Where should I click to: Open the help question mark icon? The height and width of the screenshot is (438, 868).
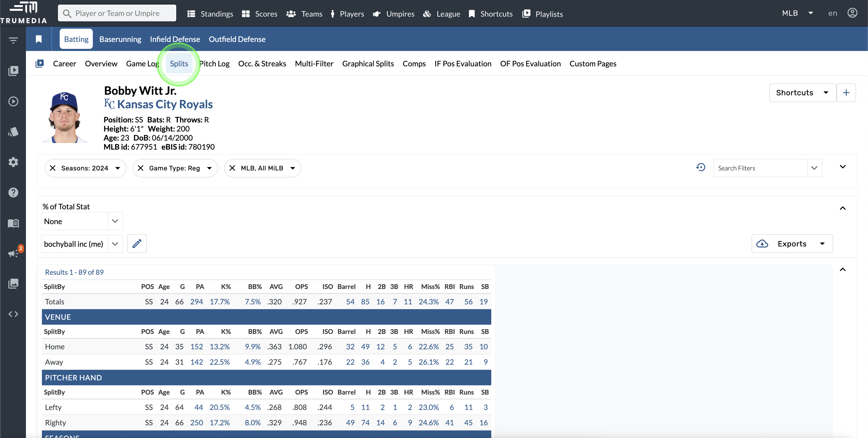coord(13,192)
